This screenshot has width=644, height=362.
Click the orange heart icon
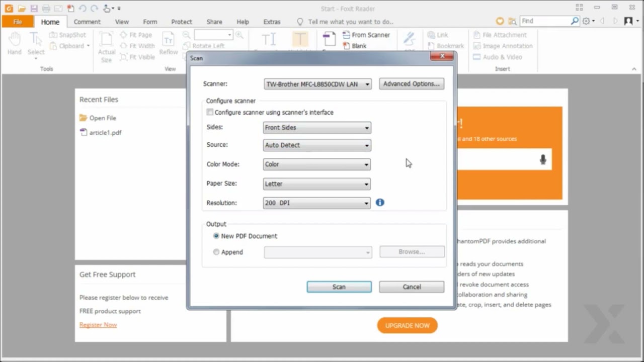pos(500,21)
